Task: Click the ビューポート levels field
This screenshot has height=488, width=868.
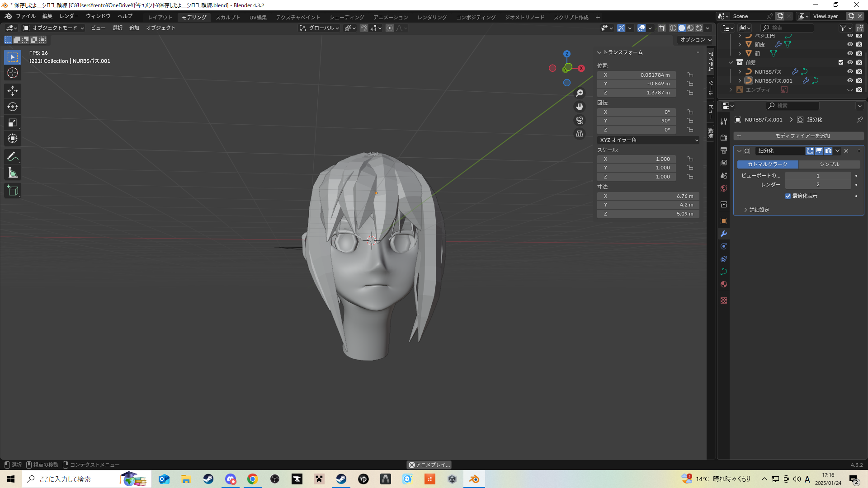Action: coord(817,176)
